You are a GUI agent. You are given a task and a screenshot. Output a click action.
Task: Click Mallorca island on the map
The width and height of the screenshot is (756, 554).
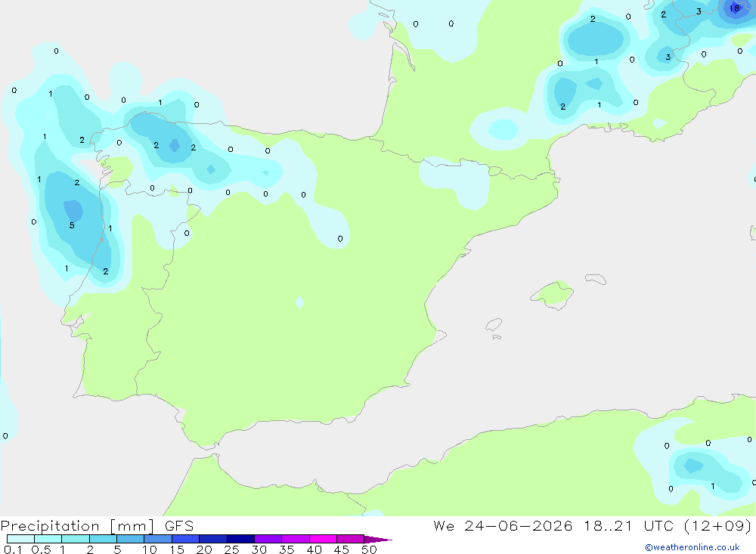553,294
